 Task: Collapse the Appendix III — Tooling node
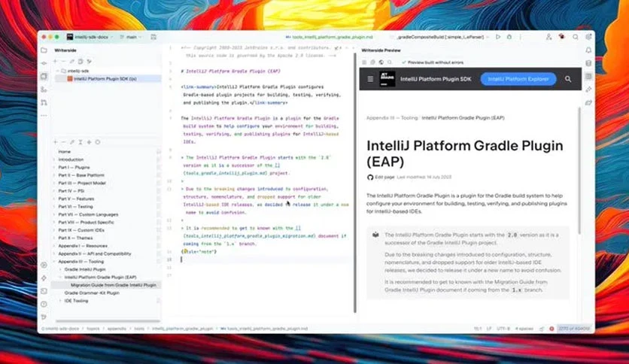coord(55,262)
